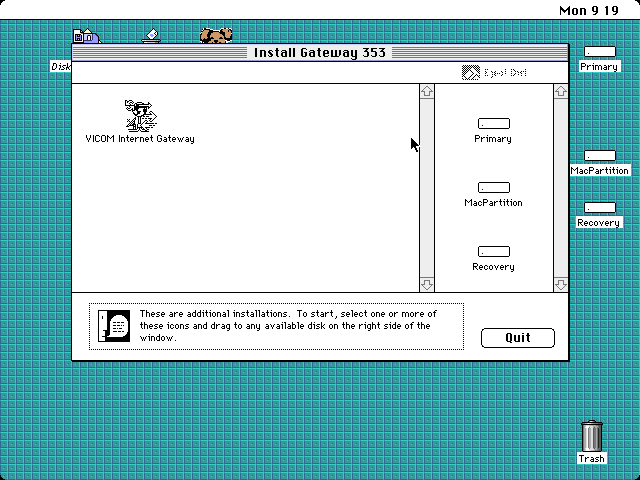Click the document-on-tray icon on the desktop

(151, 36)
